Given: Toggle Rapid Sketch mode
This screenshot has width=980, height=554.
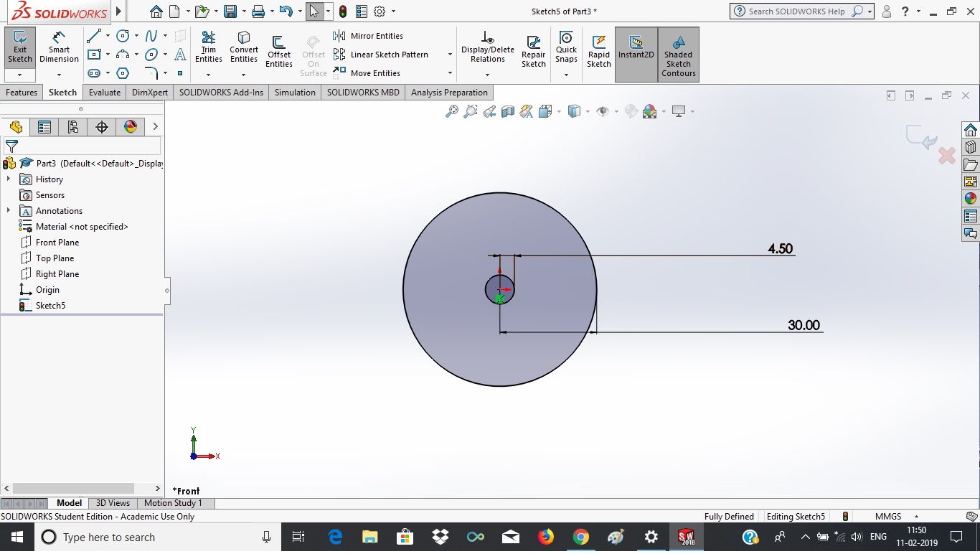Looking at the screenshot, I should (x=599, y=52).
